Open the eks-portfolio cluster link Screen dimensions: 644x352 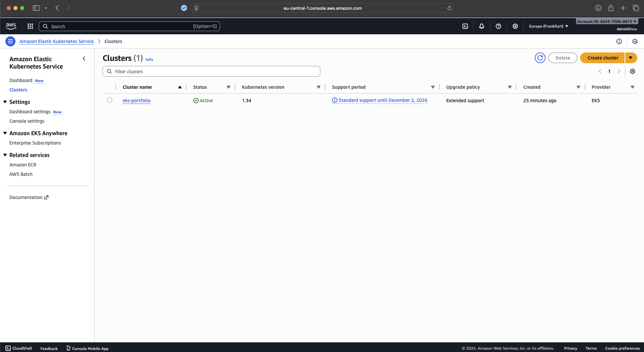point(136,101)
